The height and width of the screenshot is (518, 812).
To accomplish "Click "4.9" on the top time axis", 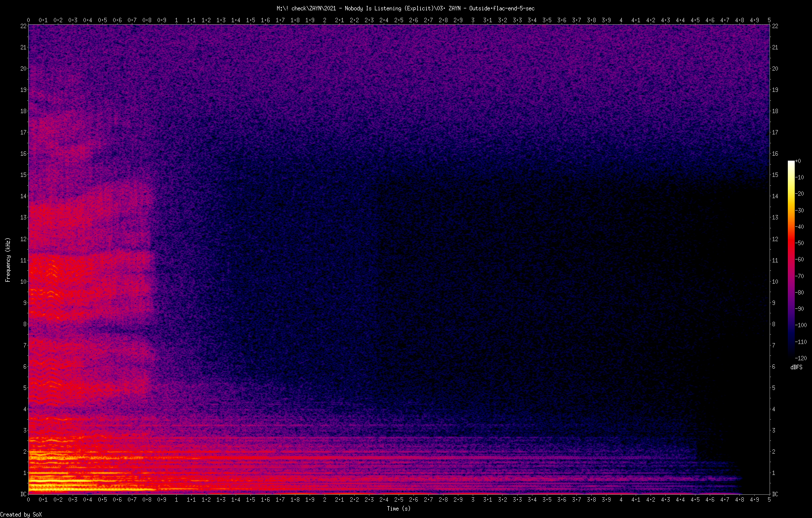I will tap(754, 20).
